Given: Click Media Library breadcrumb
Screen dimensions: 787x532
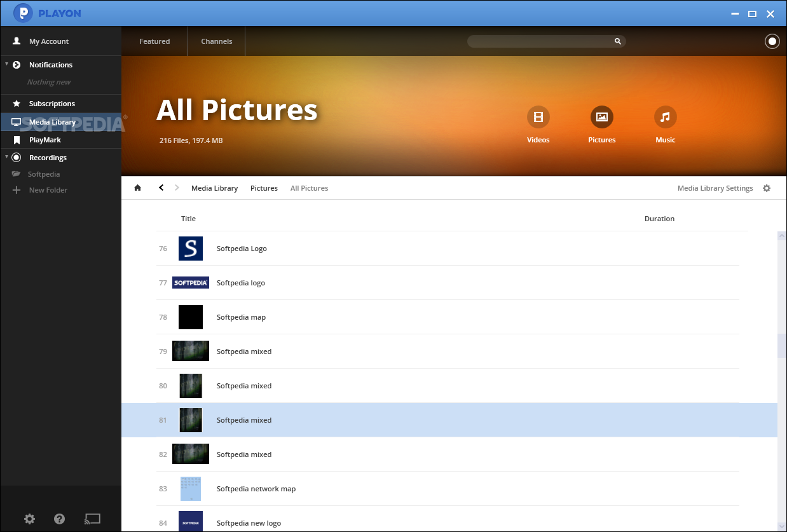Looking at the screenshot, I should (x=214, y=188).
